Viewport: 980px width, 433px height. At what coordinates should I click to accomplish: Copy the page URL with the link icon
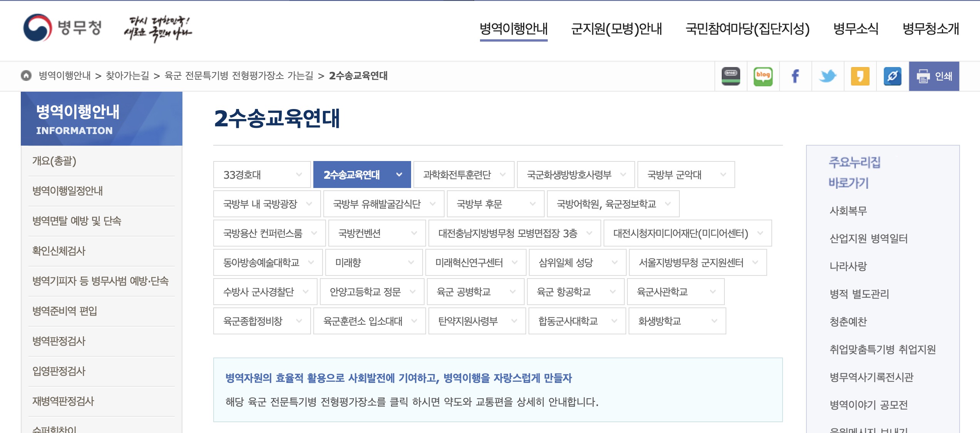pos(892,76)
